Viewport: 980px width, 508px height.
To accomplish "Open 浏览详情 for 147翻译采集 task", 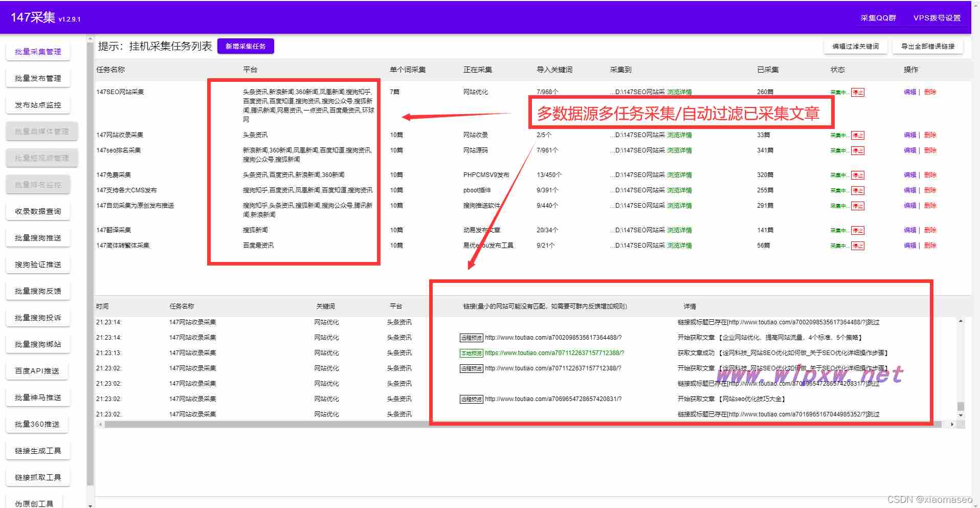I will 679,230.
